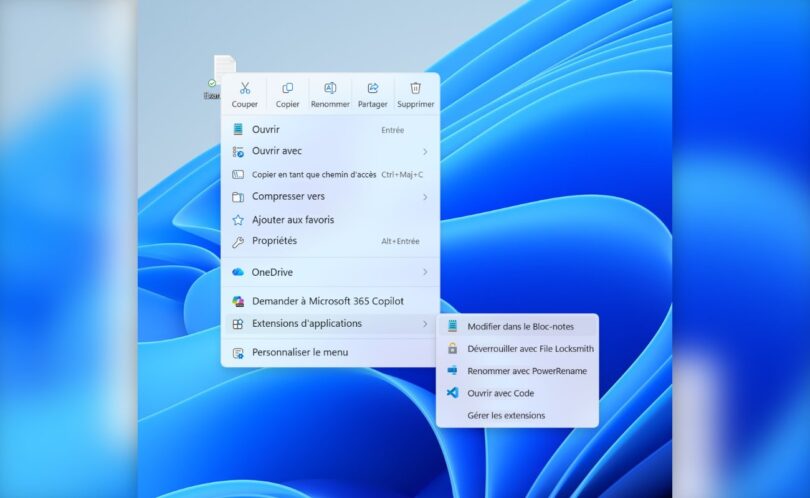Image resolution: width=810 pixels, height=498 pixels.
Task: Click the notepad icon beside Ouvrir
Action: (x=238, y=129)
